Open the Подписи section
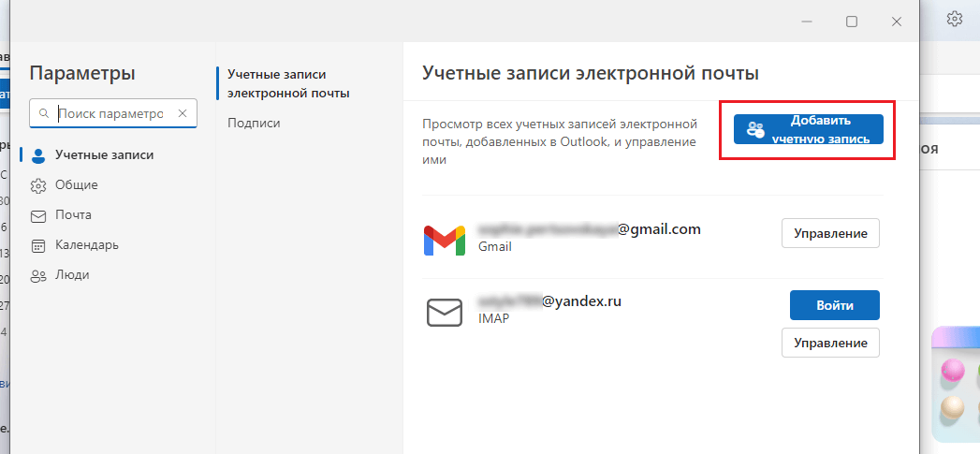 pyautogui.click(x=254, y=124)
